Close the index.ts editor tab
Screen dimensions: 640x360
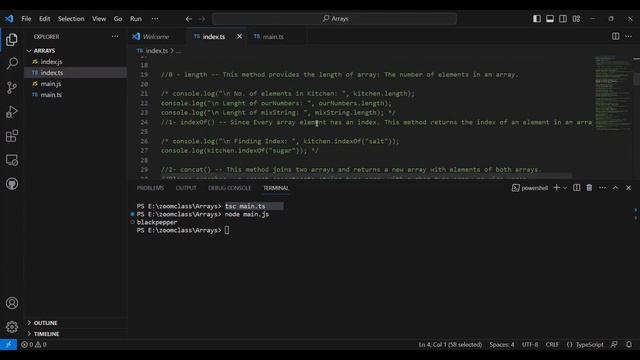coord(240,36)
